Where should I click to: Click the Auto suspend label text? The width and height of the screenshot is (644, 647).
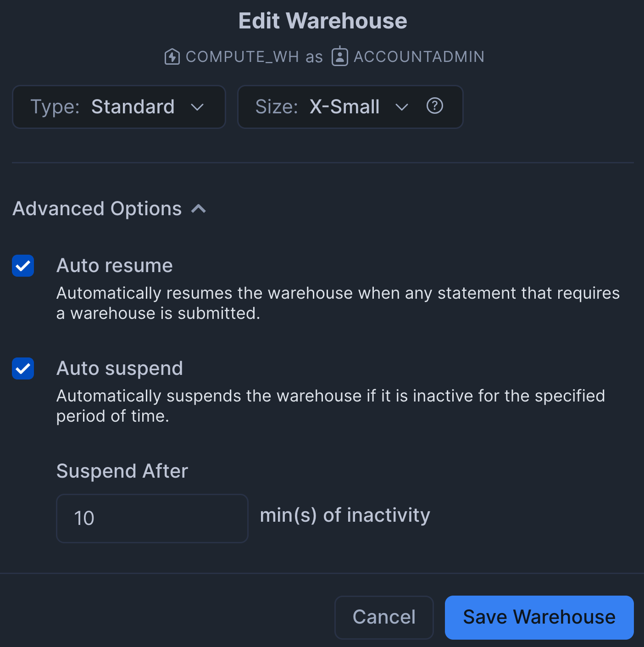[x=120, y=368]
